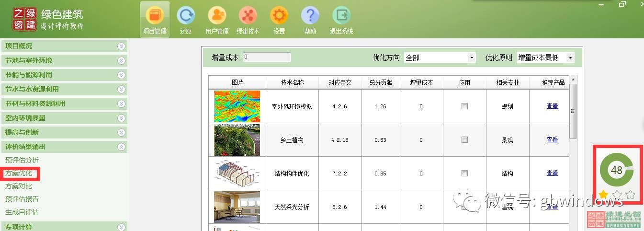
Task: Open 帮助 question mark icon
Action: click(310, 20)
